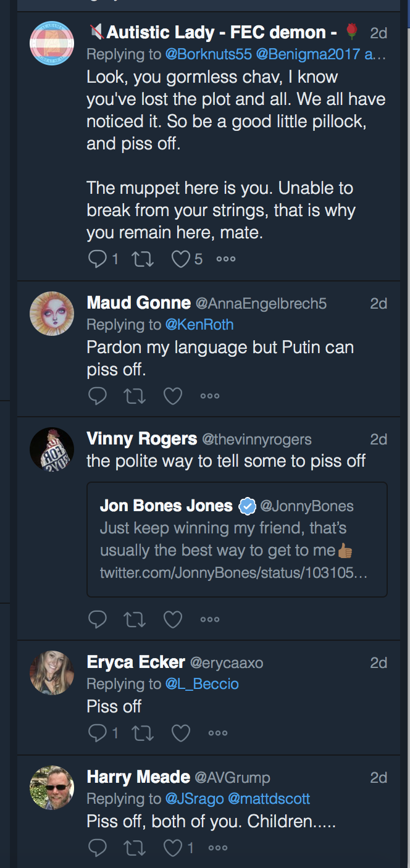The image size is (410, 868).
Task: Retweet Vinny Rogers' quote tweet
Action: click(x=135, y=619)
